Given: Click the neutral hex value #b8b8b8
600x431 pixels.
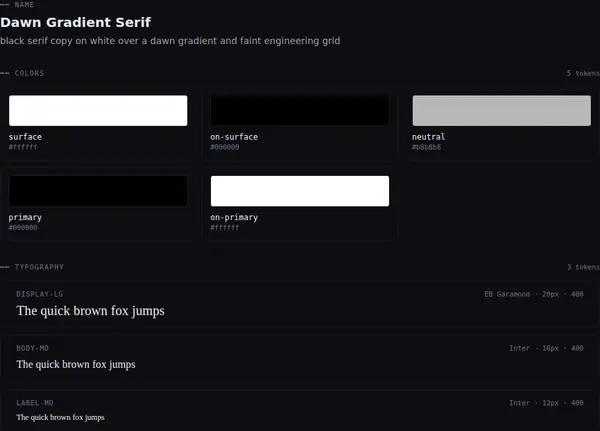Looking at the screenshot, I should tap(426, 147).
